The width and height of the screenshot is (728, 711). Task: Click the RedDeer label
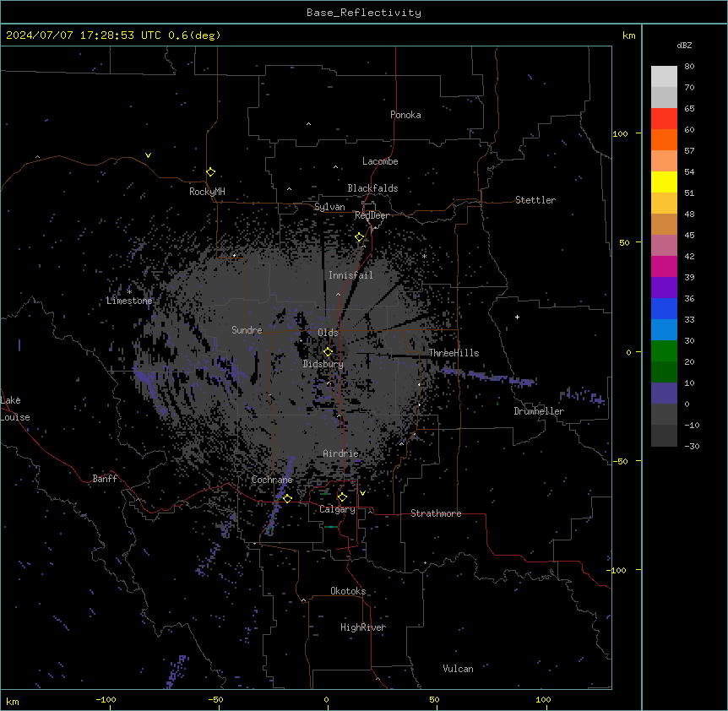point(372,215)
